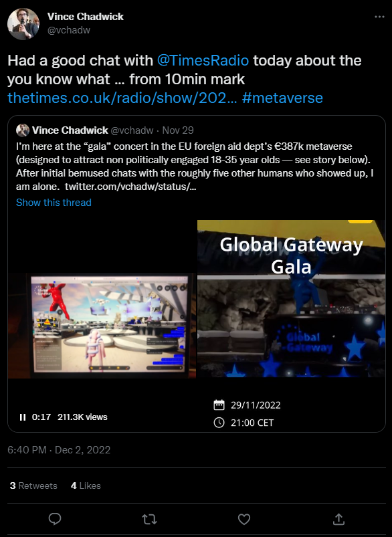The width and height of the screenshot is (392, 537).
Task: Expand Show this thread
Action: tap(54, 203)
